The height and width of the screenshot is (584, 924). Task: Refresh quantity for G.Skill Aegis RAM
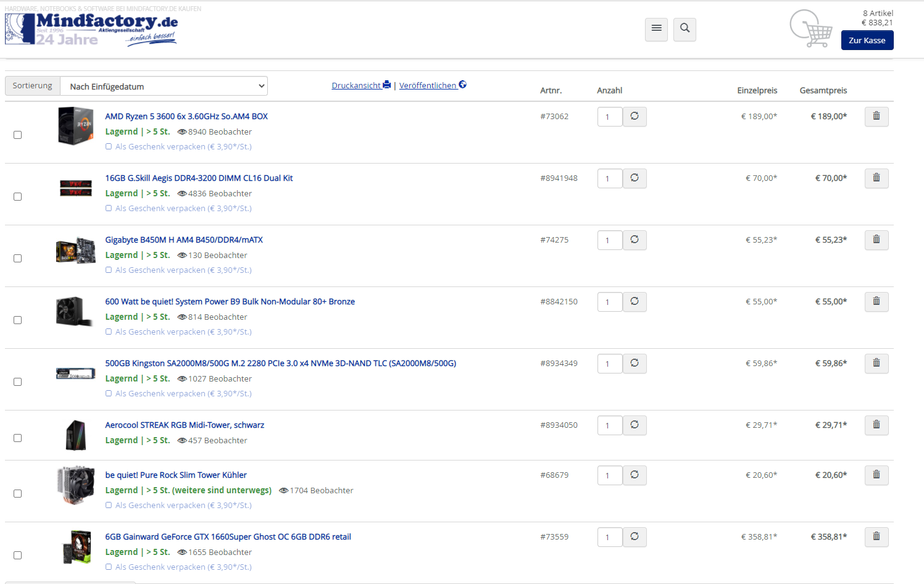tap(635, 178)
